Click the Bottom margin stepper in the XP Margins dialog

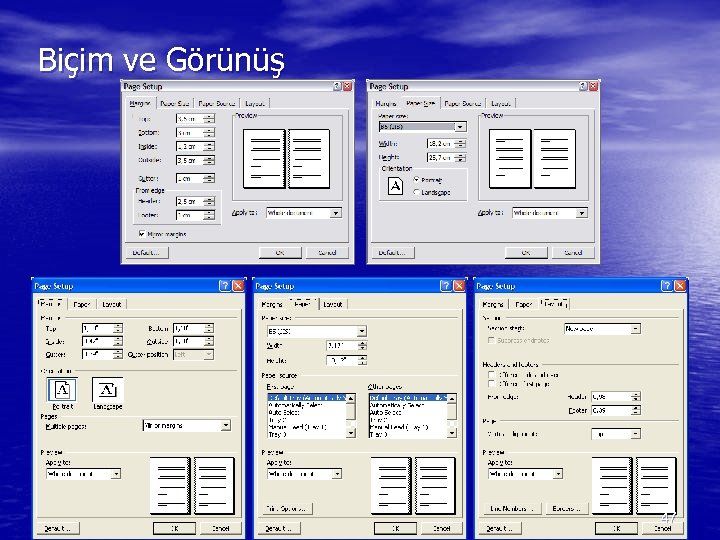click(209, 328)
